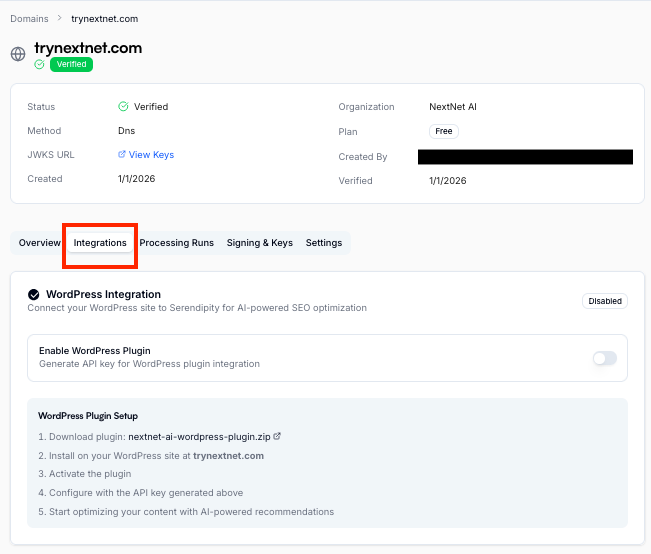Click the green check icon next to Verified badge

(x=39, y=64)
